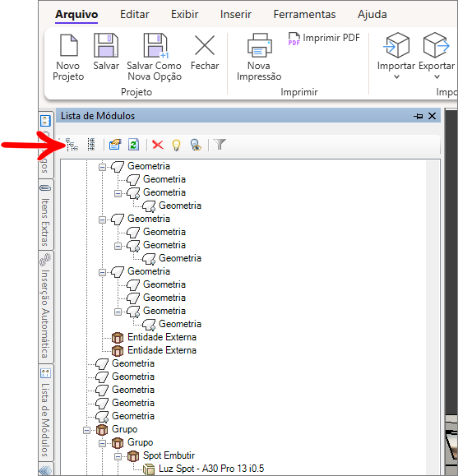Image resolution: width=458 pixels, height=476 pixels.
Task: Open the Ferramentas ribbon tab
Action: [x=304, y=14]
